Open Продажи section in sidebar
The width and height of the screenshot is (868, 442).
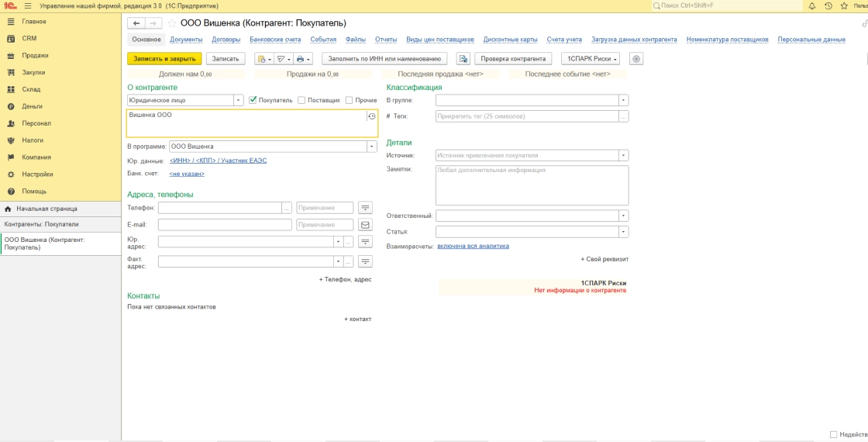point(60,55)
